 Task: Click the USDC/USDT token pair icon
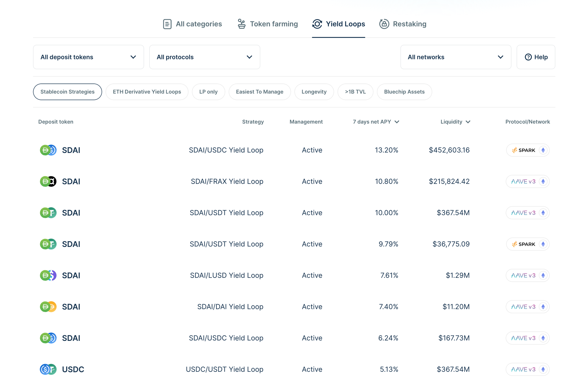48,369
